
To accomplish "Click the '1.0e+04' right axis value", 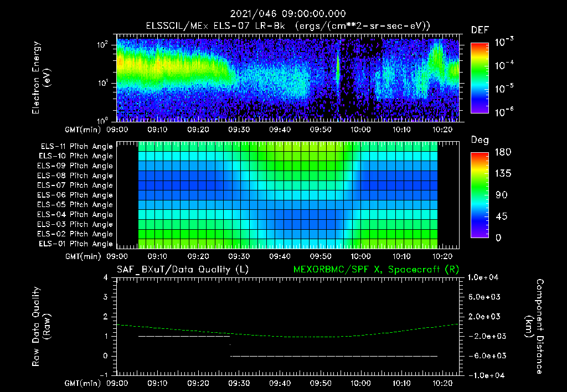I will [x=483, y=277].
